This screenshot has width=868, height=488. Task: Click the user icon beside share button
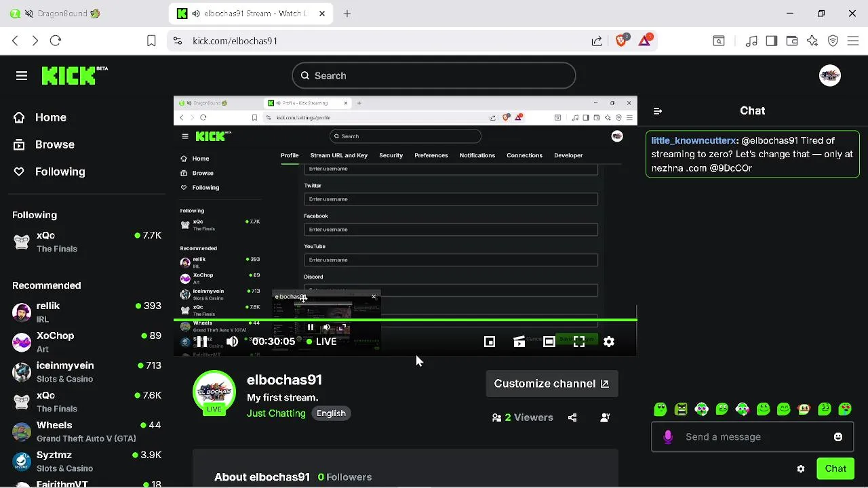click(605, 418)
